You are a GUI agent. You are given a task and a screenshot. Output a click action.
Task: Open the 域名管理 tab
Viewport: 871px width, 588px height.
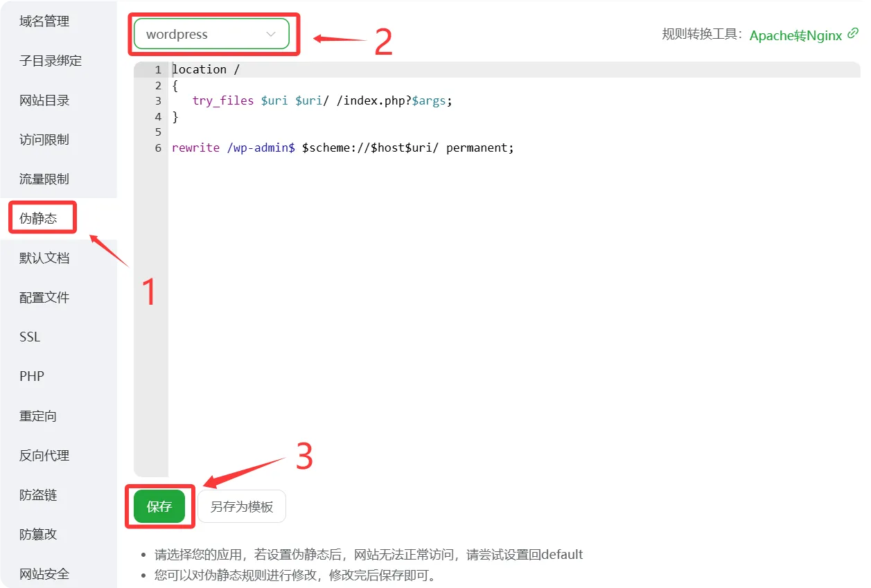(44, 21)
